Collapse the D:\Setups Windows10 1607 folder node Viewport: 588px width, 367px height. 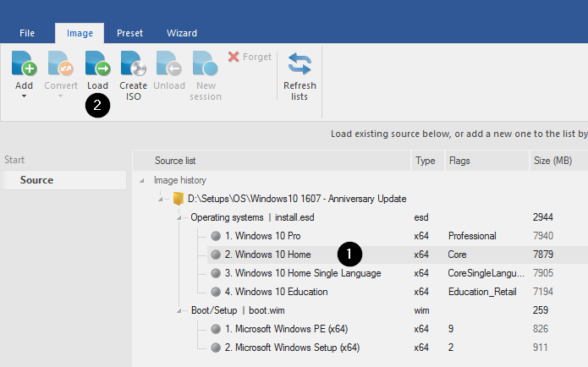click(x=161, y=199)
